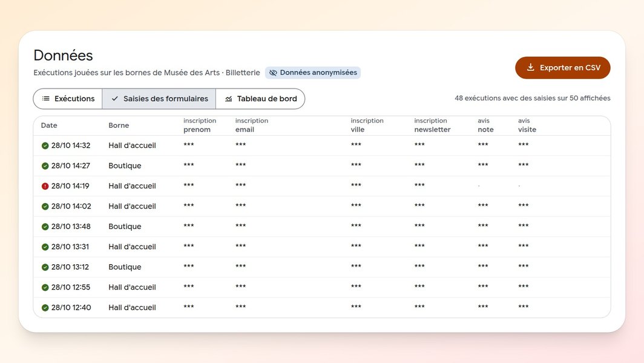
Task: Click green status icon for 28/10 13:48
Action: click(x=45, y=227)
